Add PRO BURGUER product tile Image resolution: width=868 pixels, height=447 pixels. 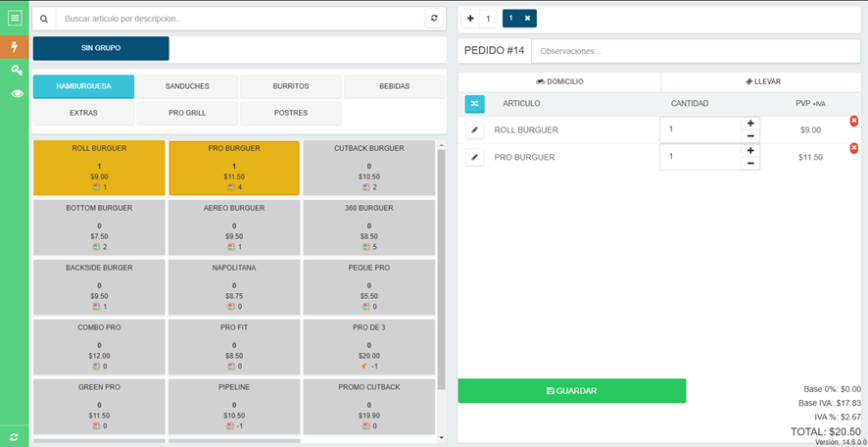pyautogui.click(x=234, y=168)
